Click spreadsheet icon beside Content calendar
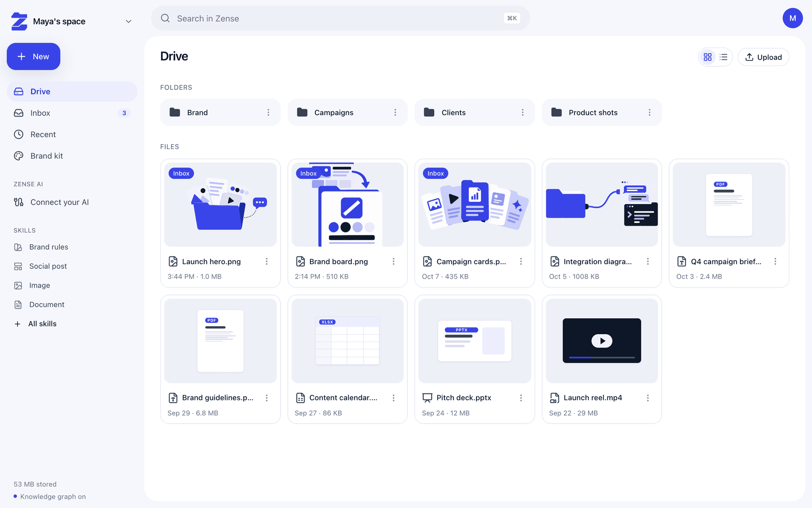This screenshot has height=508, width=812. point(300,398)
